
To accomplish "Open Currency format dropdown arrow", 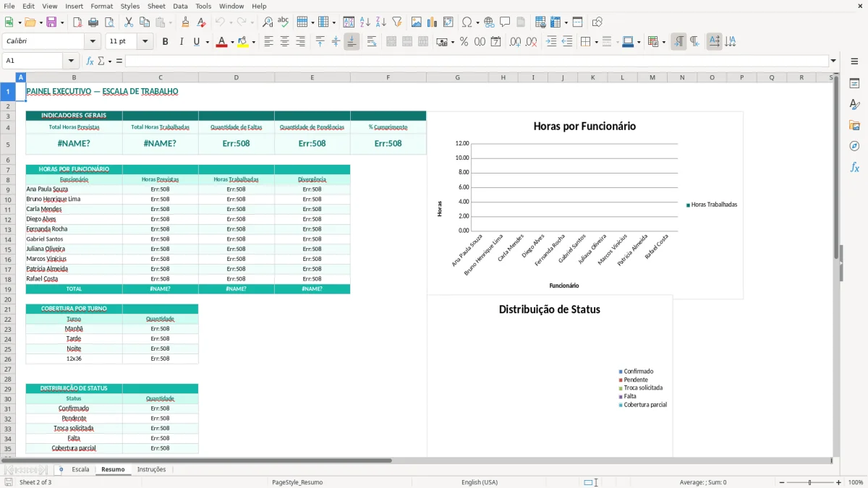I will [453, 42].
